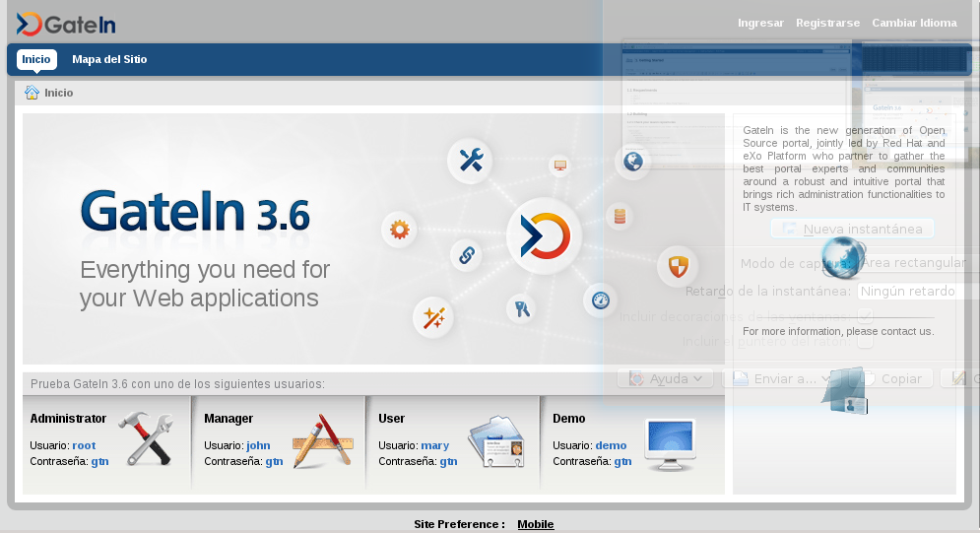Open the Ayuda dropdown button
The width and height of the screenshot is (980, 533).
666,378
